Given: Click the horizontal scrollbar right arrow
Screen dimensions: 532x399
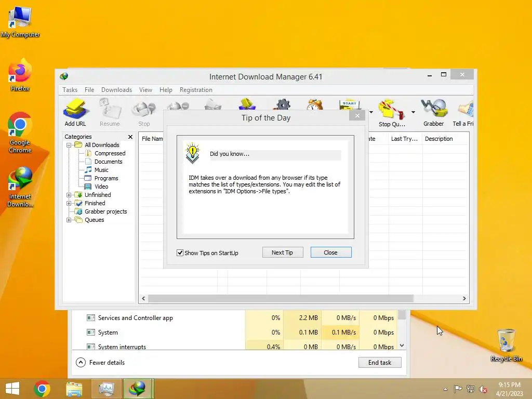Looking at the screenshot, I should tap(464, 299).
